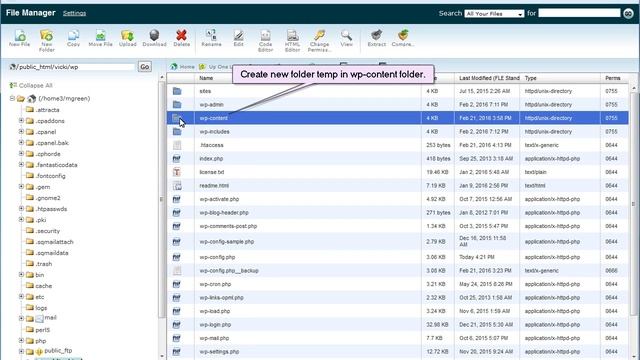The width and height of the screenshot is (640, 360).
Task: Click the folder icon of wp-includes row
Action: click(x=177, y=131)
